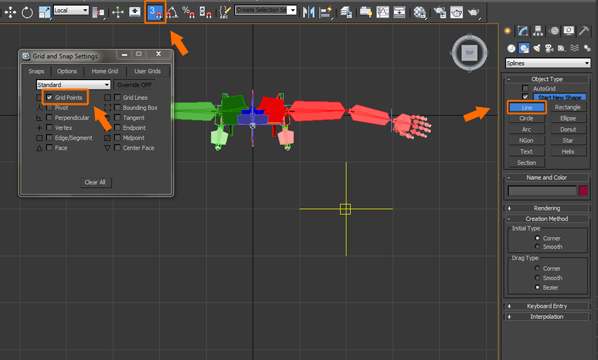Switch to the Home Grid tab
Screen dimensions: 598x360
click(x=104, y=71)
